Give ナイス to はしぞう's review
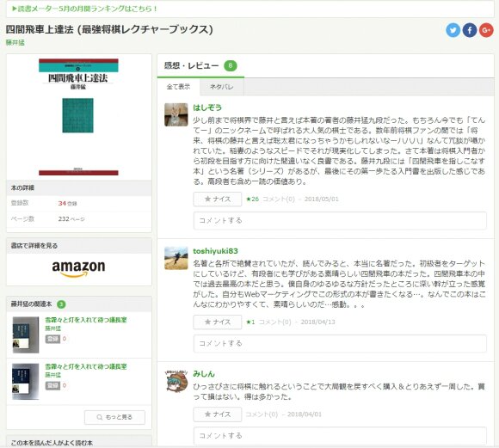 [218, 199]
